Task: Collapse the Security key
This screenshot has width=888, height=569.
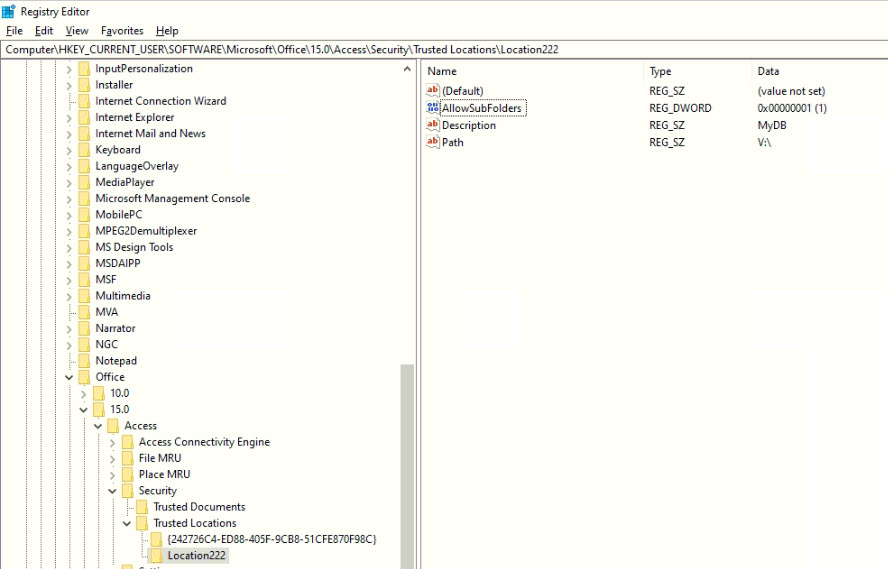Action: (112, 491)
